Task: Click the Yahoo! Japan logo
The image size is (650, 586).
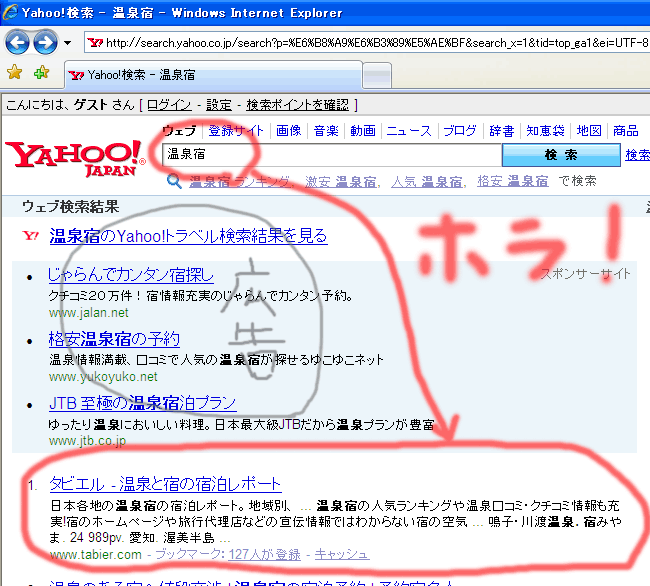Action: click(x=75, y=157)
